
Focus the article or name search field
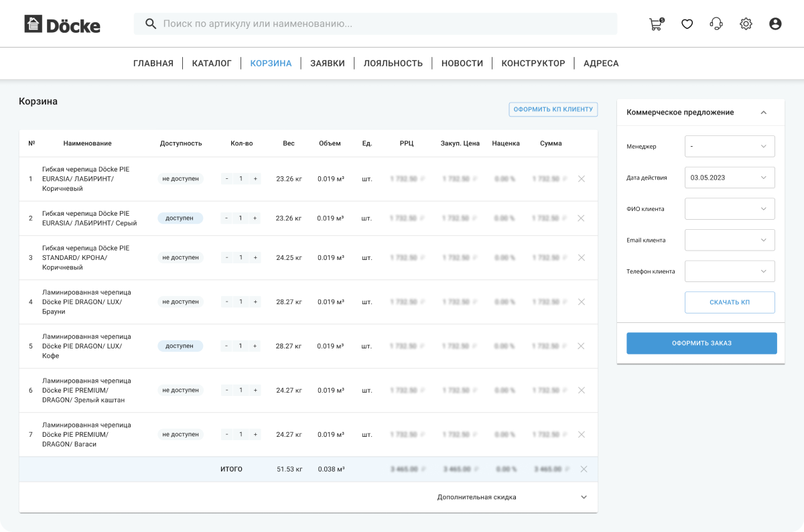[x=375, y=24]
